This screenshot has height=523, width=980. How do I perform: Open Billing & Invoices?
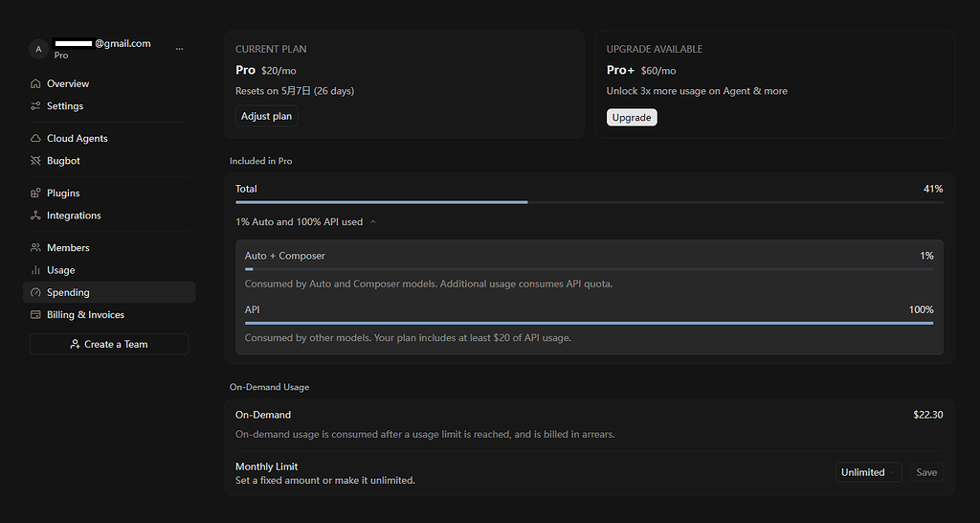point(109,315)
